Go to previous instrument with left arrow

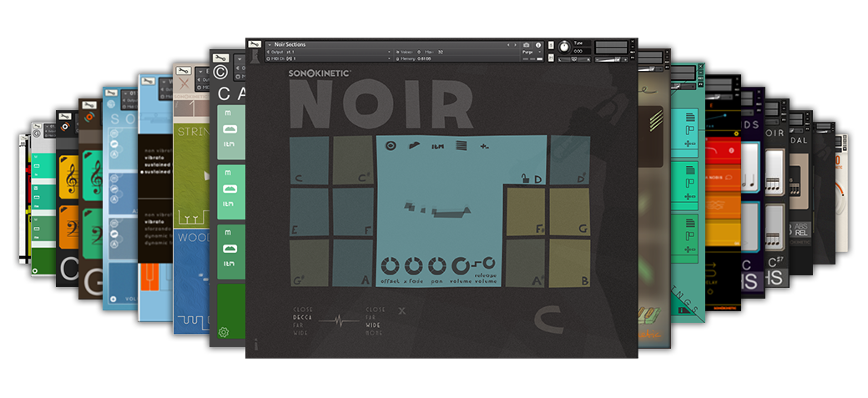(509, 45)
